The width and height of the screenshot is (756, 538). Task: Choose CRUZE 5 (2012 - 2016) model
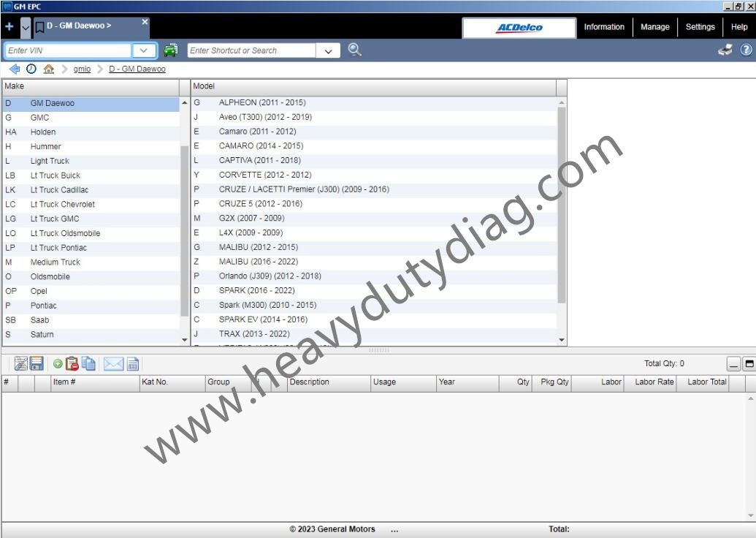click(x=374, y=204)
